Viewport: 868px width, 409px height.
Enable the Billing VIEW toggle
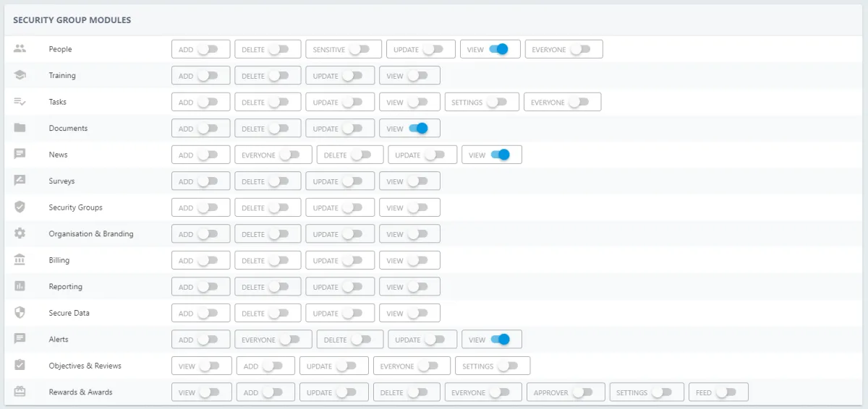point(417,260)
